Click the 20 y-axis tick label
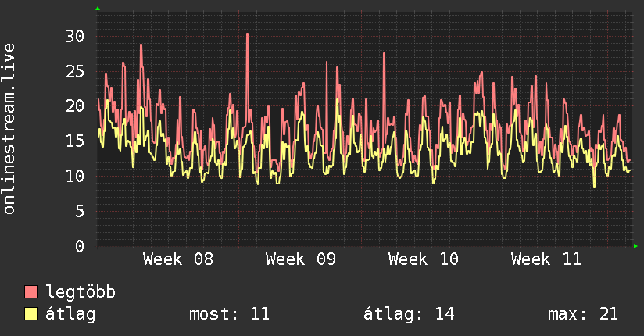The image size is (644, 336). point(75,106)
